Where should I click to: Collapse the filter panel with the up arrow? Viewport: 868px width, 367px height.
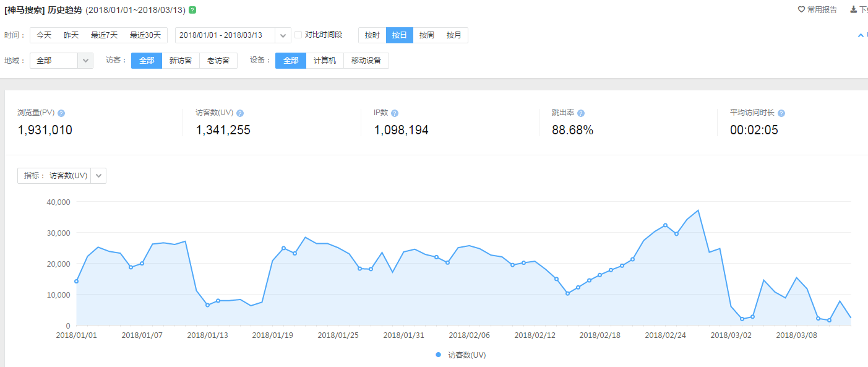tap(860, 35)
